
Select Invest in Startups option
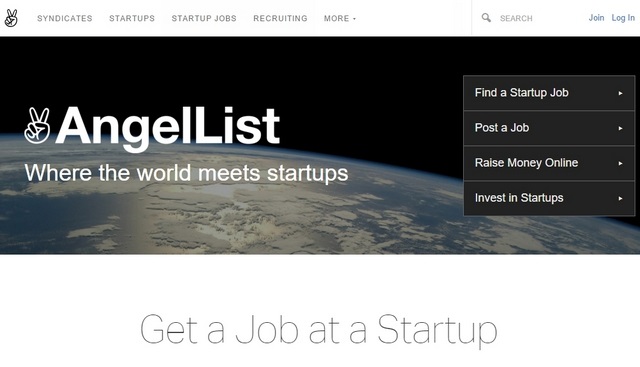549,198
